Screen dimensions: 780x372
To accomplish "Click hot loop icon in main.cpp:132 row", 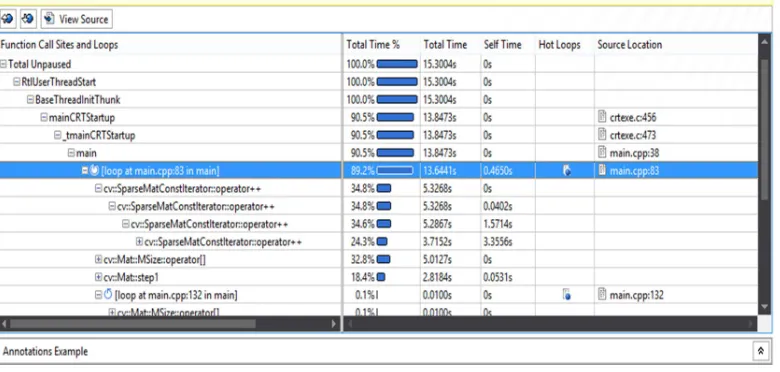I will pyautogui.click(x=567, y=295).
